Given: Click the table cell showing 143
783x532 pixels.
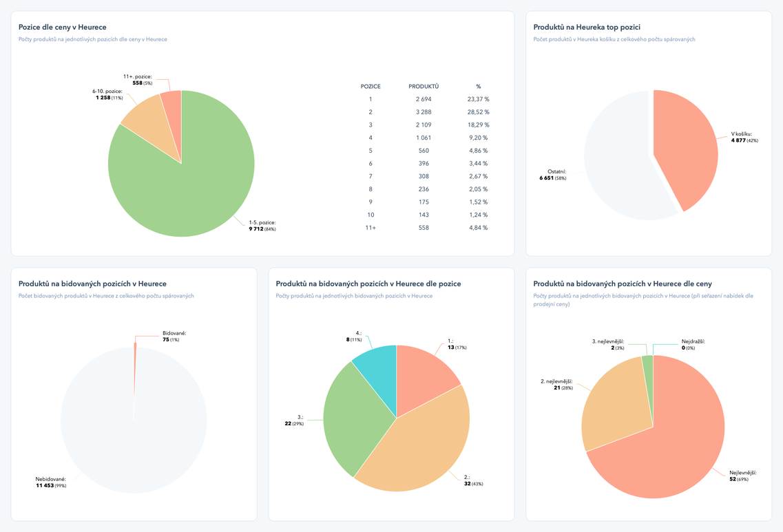Looking at the screenshot, I should point(424,215).
